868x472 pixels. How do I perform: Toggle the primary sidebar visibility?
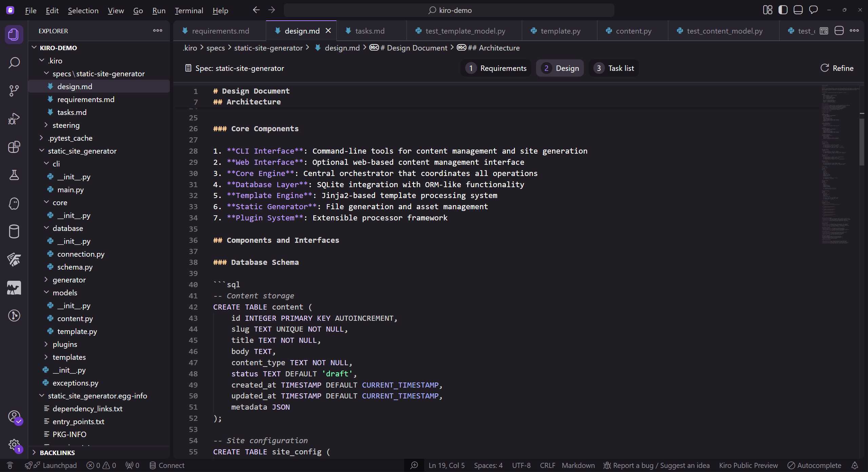pos(783,10)
